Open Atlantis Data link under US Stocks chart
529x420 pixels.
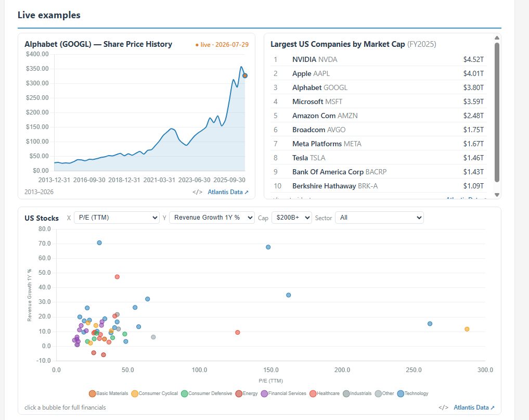(x=474, y=408)
